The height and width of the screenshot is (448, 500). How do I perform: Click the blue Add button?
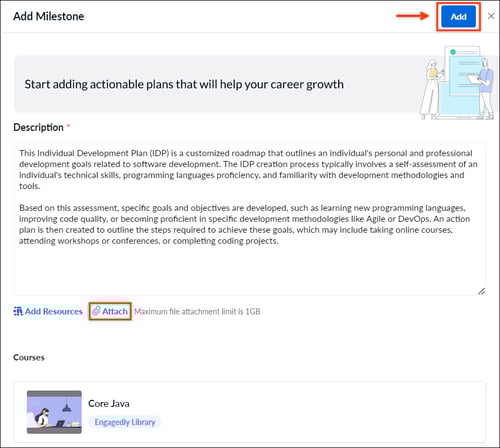[x=458, y=16]
